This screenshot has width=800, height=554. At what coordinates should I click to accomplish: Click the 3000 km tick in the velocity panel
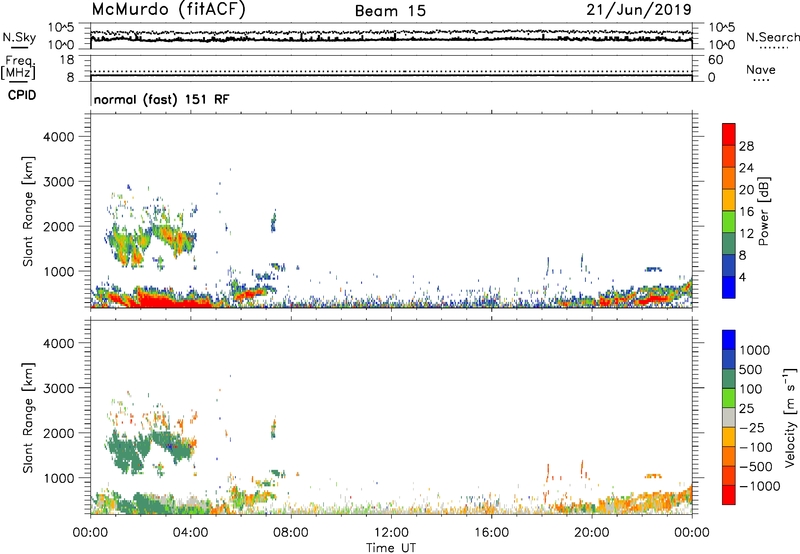59,388
